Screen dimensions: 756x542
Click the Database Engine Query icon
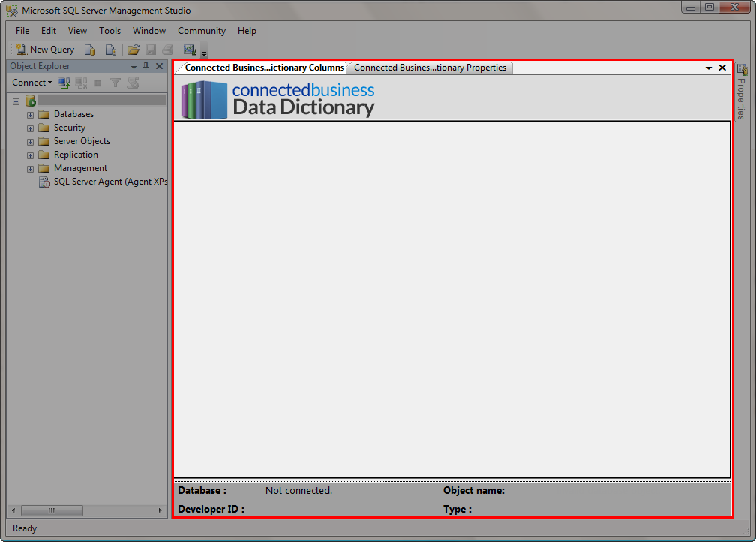click(x=90, y=50)
